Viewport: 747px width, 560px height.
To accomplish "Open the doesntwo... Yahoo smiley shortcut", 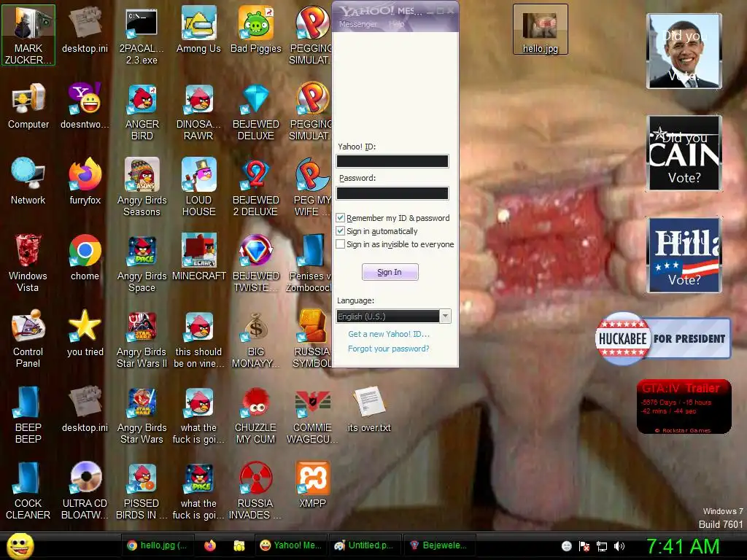I will pyautogui.click(x=85, y=106).
